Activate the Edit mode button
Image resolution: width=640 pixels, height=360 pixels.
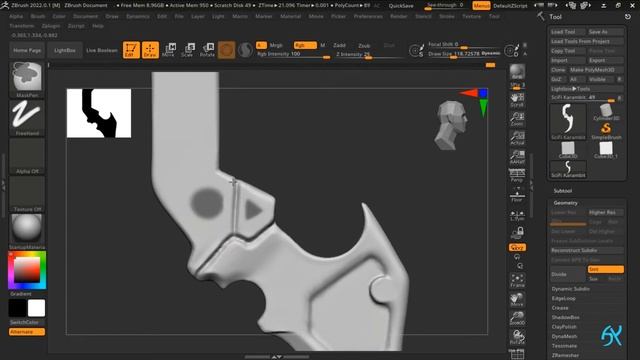click(x=131, y=50)
